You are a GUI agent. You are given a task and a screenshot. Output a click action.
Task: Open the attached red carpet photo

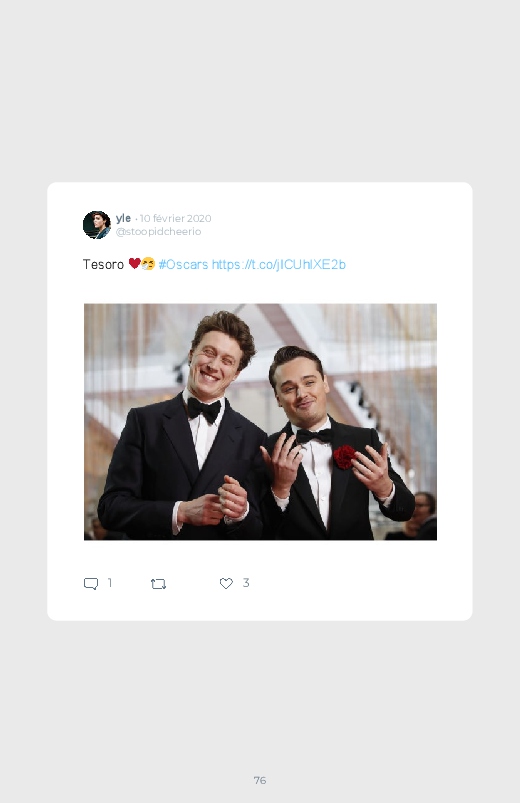coord(260,421)
